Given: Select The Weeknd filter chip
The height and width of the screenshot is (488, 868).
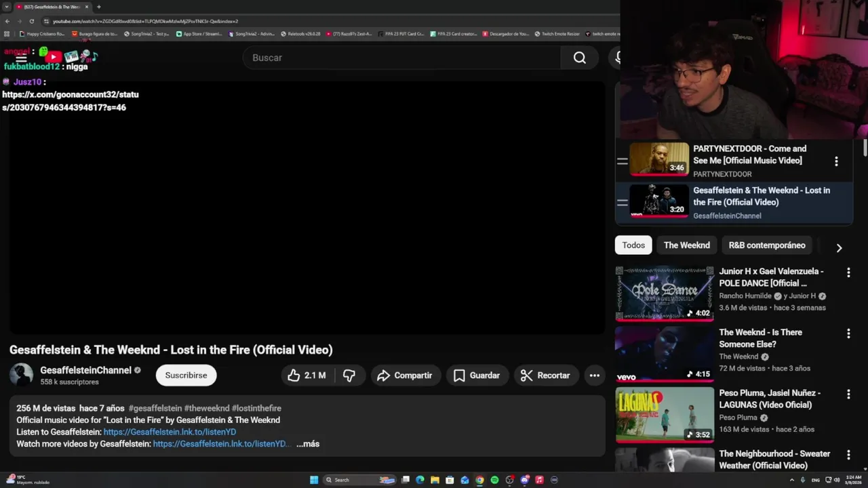Looking at the screenshot, I should [687, 245].
